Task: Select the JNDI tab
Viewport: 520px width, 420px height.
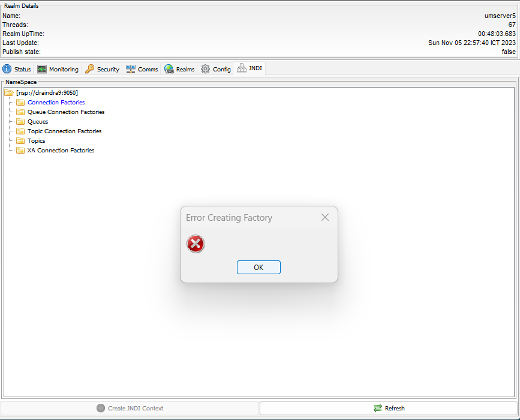Action: pyautogui.click(x=250, y=68)
